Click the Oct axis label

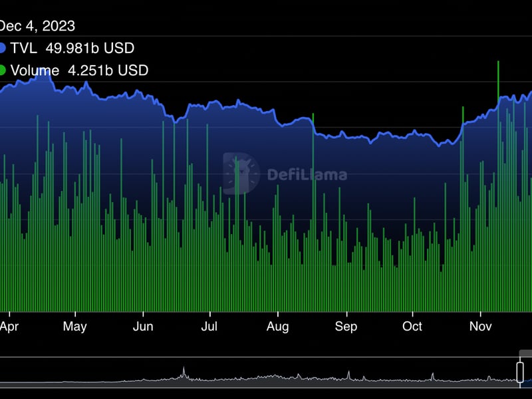click(413, 327)
